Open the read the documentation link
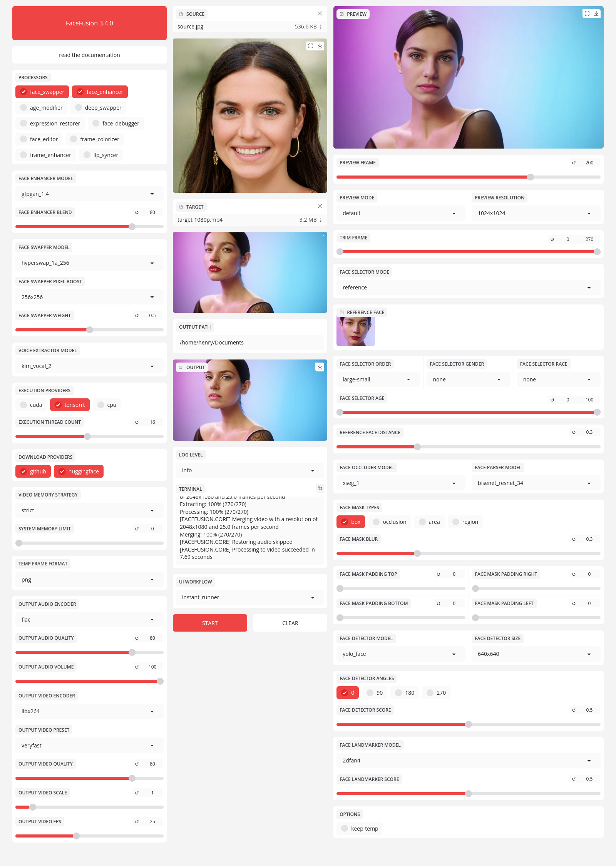The width and height of the screenshot is (616, 866). (89, 55)
